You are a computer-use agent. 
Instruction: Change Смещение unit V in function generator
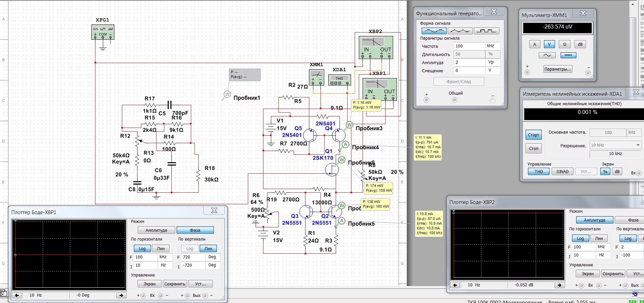[x=493, y=71]
